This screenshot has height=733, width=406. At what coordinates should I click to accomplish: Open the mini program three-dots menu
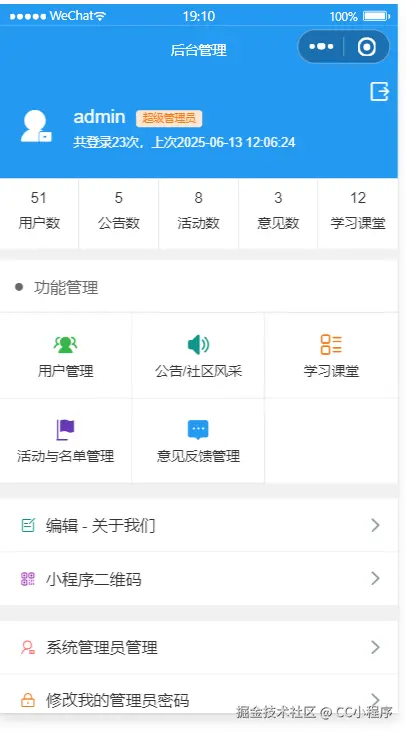click(x=321, y=47)
